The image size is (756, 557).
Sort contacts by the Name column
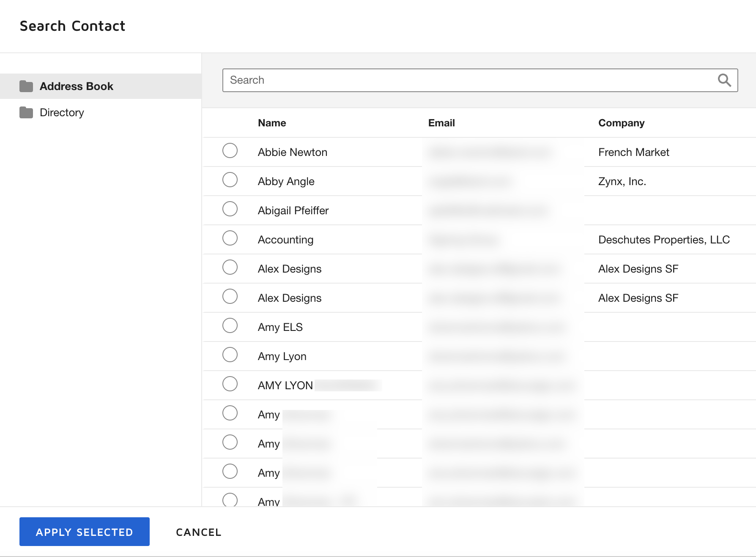click(x=271, y=123)
